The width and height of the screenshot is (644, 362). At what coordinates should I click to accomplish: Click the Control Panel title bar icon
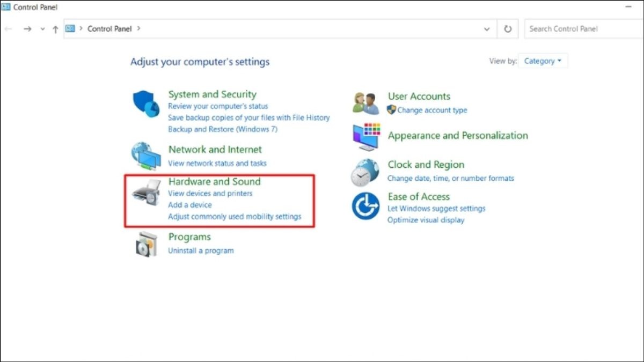[6, 7]
